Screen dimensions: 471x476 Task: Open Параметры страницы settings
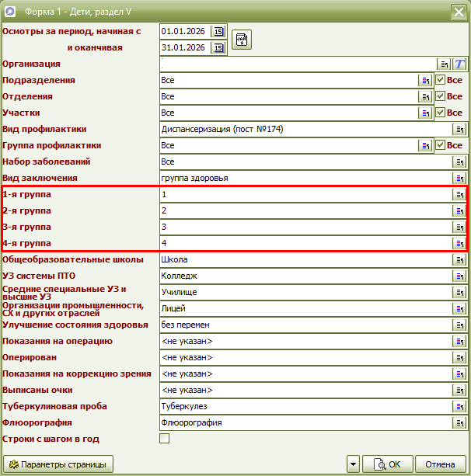point(58,464)
